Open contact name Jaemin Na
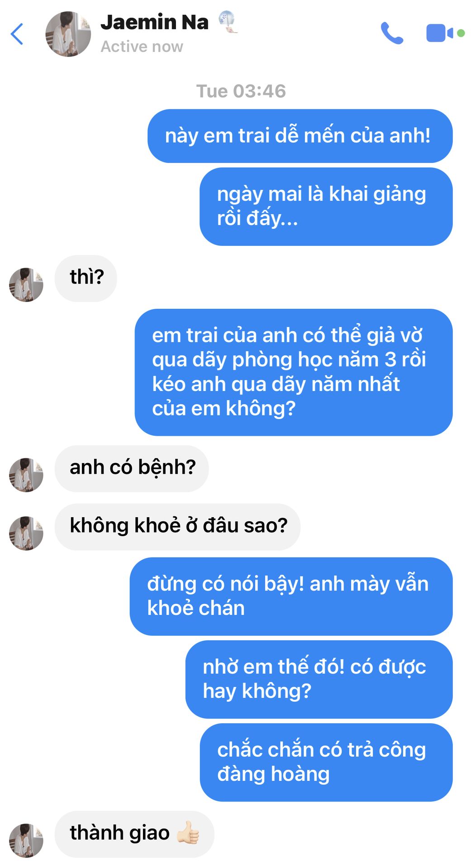471x868 pixels. pos(154,22)
